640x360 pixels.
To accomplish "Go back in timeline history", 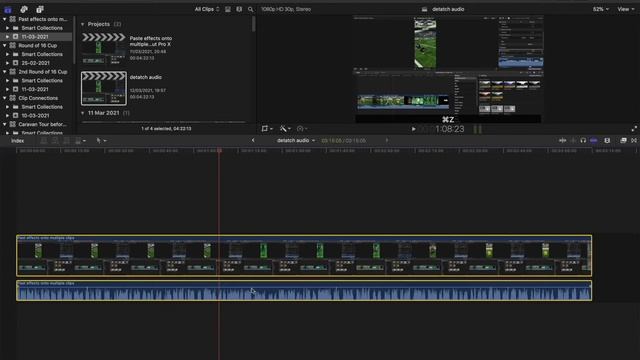I will tap(253, 140).
